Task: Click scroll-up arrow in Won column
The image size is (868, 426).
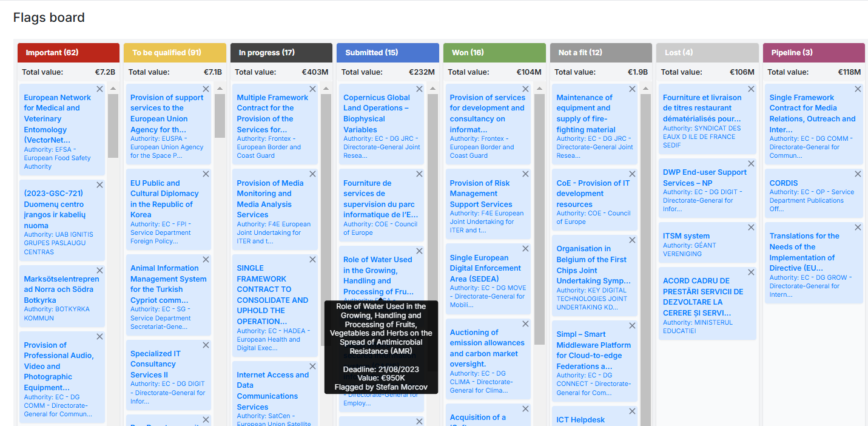Action: point(539,89)
